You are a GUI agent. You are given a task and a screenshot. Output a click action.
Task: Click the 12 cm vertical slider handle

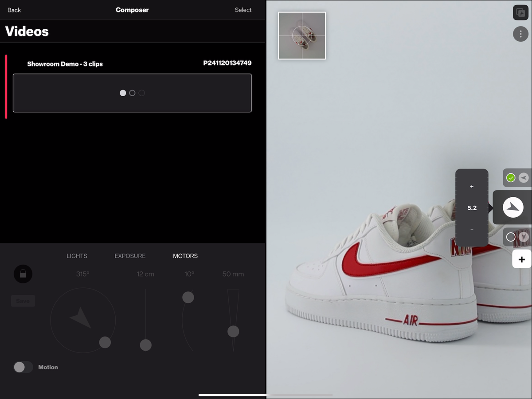pyautogui.click(x=145, y=344)
